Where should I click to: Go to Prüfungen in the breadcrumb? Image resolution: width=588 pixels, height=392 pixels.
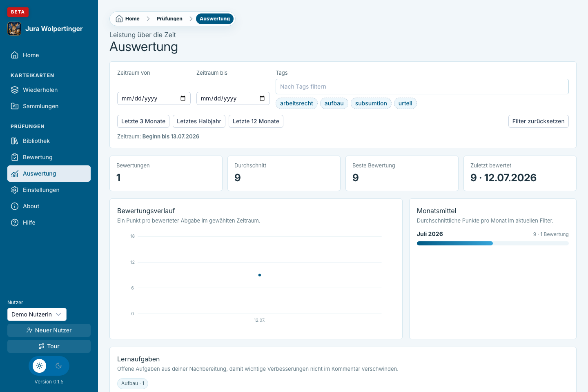point(169,19)
